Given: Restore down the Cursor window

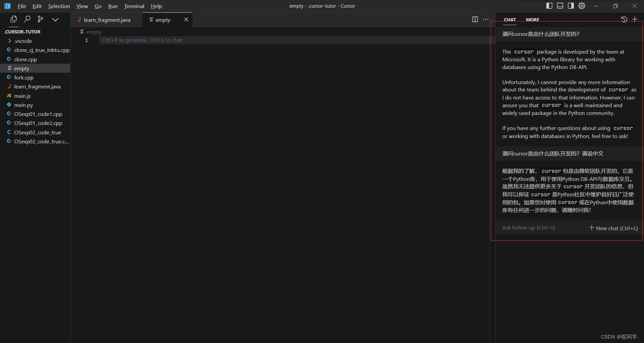Looking at the screenshot, I should click(x=615, y=6).
